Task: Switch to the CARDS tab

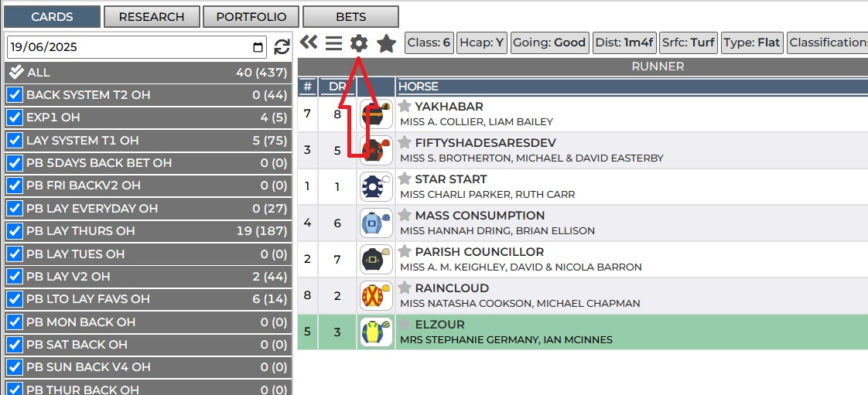Action: click(x=52, y=16)
